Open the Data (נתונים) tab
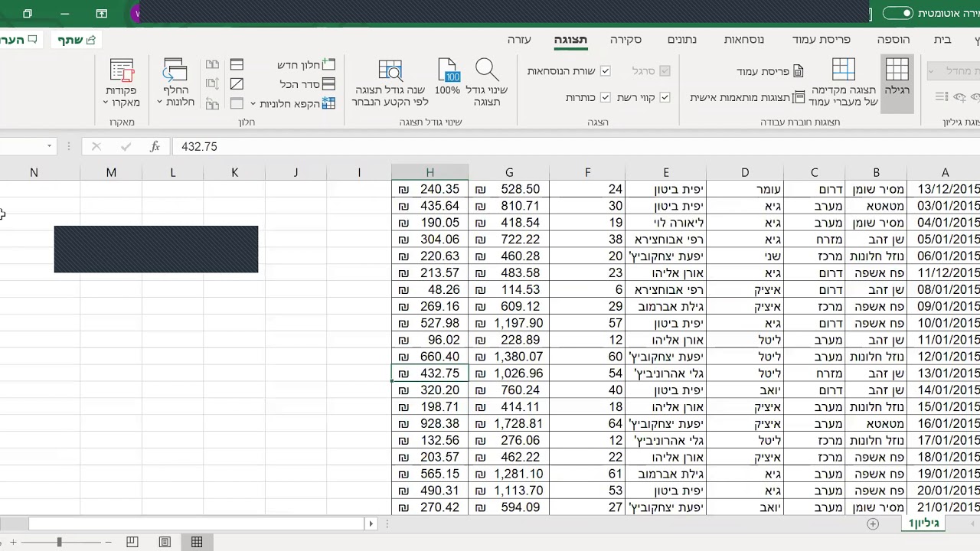Image resolution: width=980 pixels, height=551 pixels. 681,40
